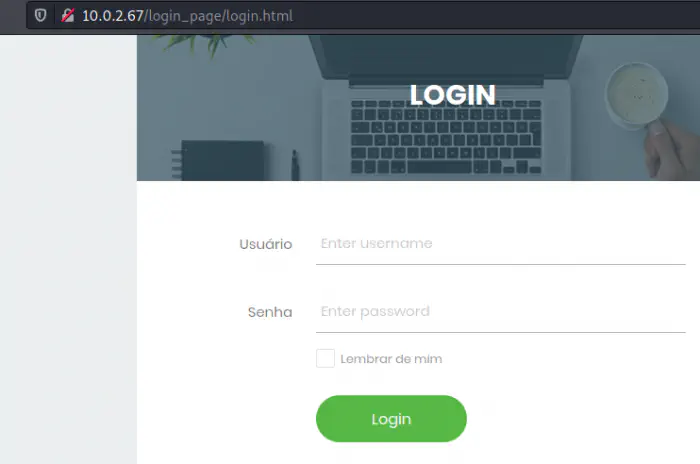This screenshot has width=700, height=464.
Task: Click the pen beside the notebook
Action: tap(295, 165)
